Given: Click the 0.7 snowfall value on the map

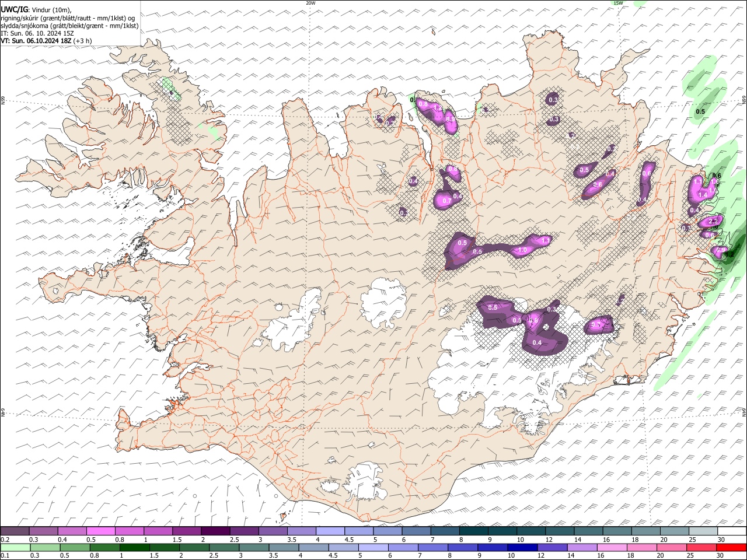Looking at the screenshot, I should point(447,201).
